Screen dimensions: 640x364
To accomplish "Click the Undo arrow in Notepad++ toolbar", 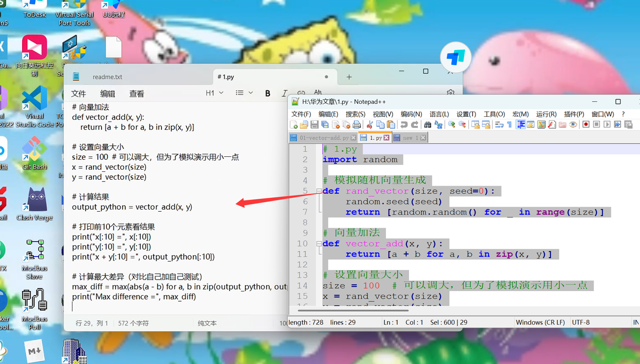I will tap(403, 124).
